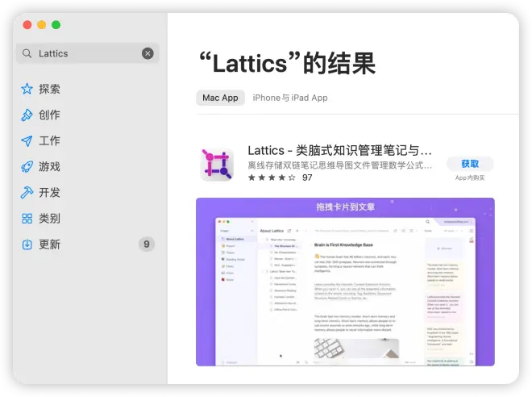Open the 更新 download icon
532x397 pixels.
pyautogui.click(x=27, y=244)
